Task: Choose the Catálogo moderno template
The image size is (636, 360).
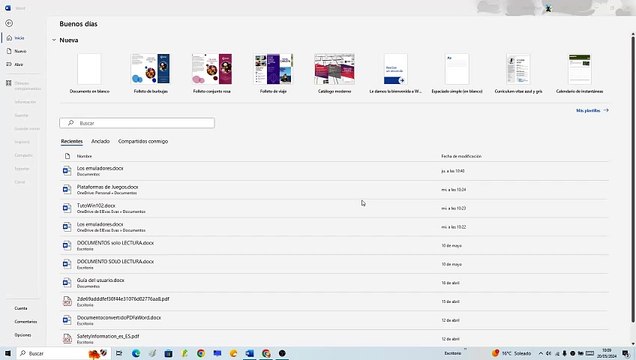Action: (x=335, y=73)
